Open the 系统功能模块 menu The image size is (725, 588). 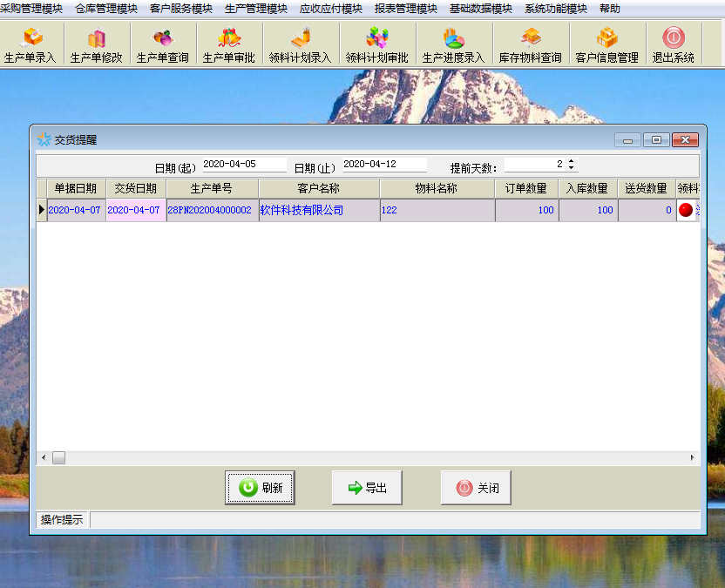[555, 9]
